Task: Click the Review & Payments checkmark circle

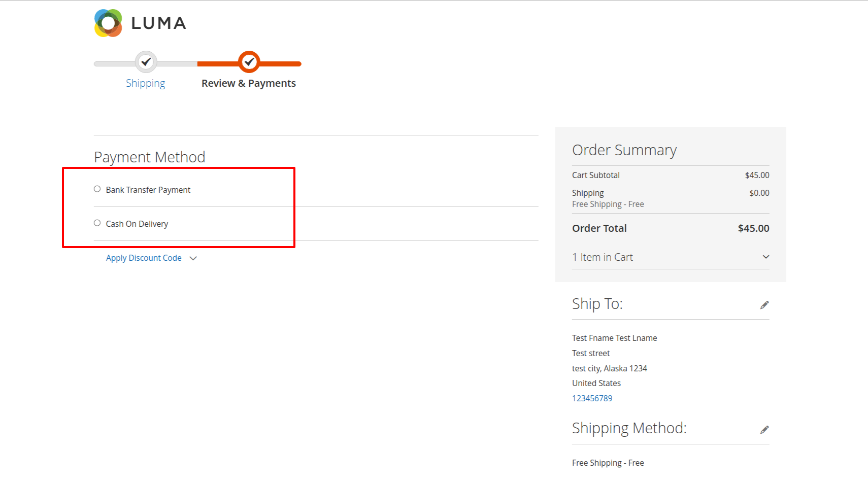Action: [x=249, y=62]
